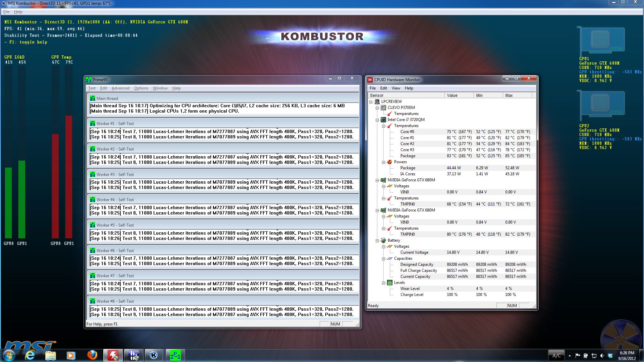Show hidden tray icons arrow
The image size is (644, 362).
pos(570,356)
